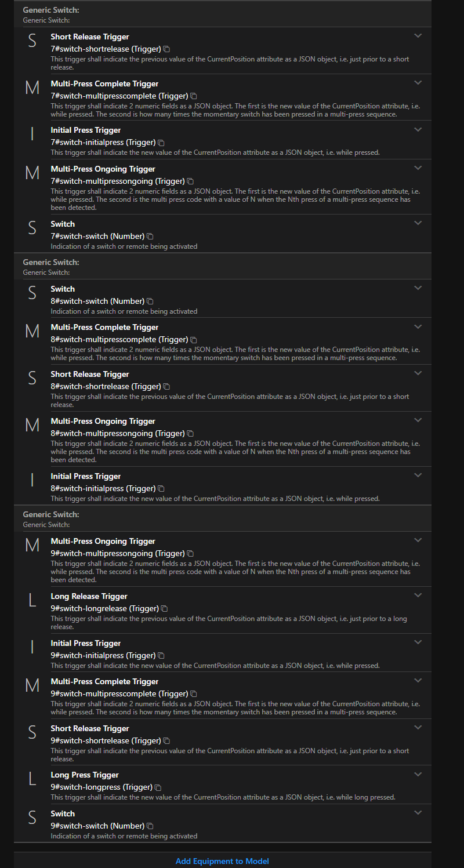
Task: Click the 8#switch-multipresscomplete channel M avatar
Action: point(32,332)
